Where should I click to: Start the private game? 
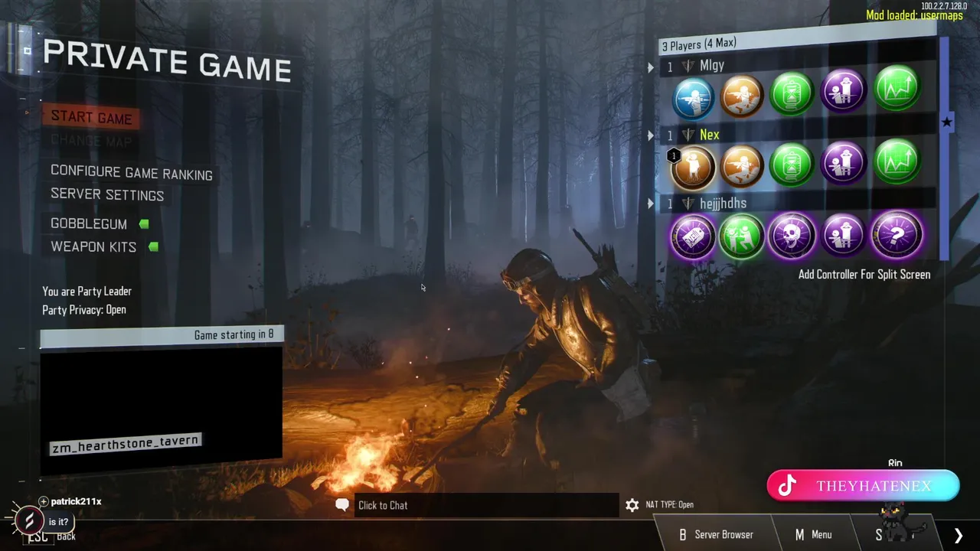pos(91,118)
